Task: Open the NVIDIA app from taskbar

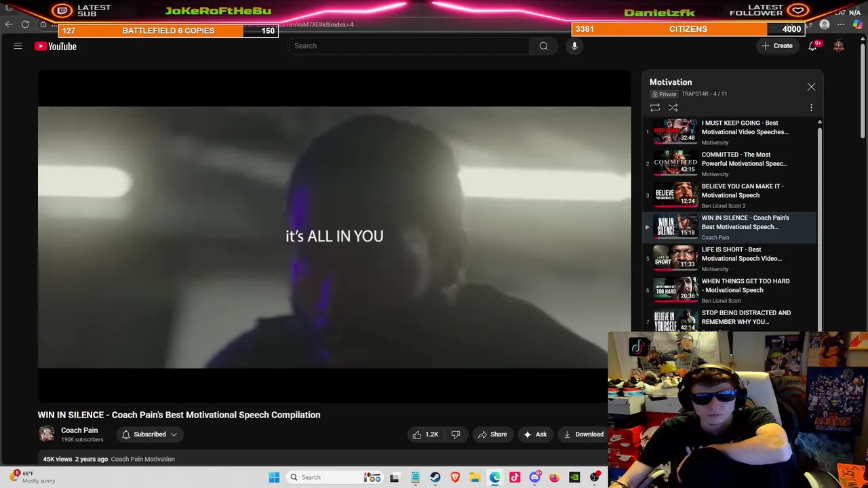Action: pos(574,477)
